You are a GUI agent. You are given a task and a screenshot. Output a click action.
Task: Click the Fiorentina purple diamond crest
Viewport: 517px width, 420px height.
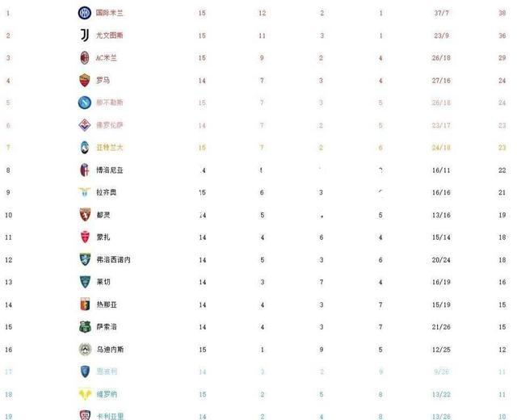click(x=84, y=125)
